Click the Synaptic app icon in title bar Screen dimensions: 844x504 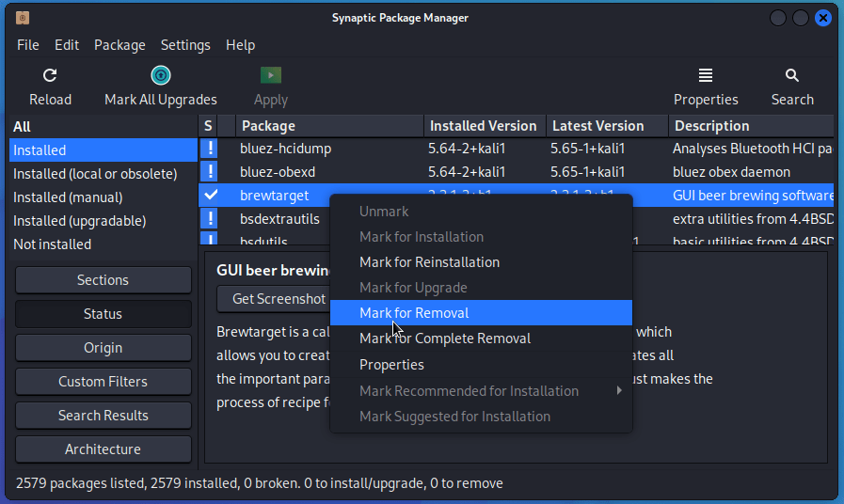pyautogui.click(x=23, y=18)
